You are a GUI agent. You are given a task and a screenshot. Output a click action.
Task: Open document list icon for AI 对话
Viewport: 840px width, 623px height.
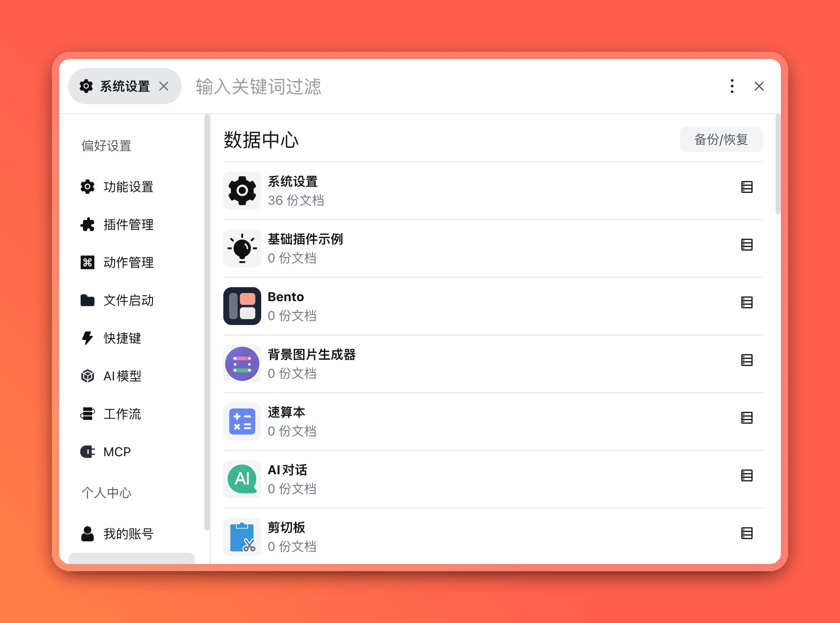(x=747, y=476)
